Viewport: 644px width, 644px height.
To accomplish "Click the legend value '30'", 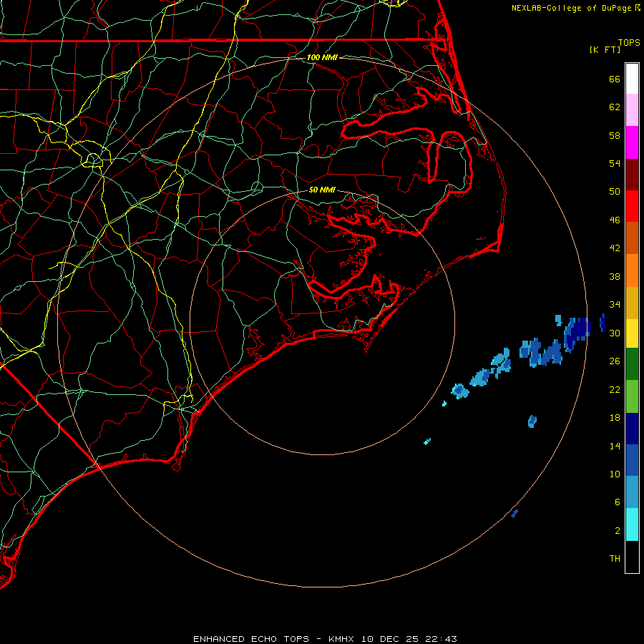I will [x=615, y=333].
